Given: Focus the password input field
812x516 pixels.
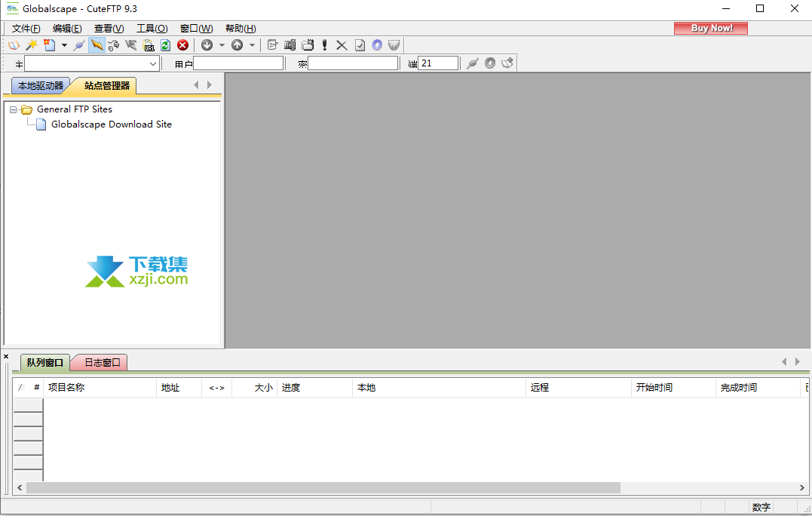Looking at the screenshot, I should point(353,63).
